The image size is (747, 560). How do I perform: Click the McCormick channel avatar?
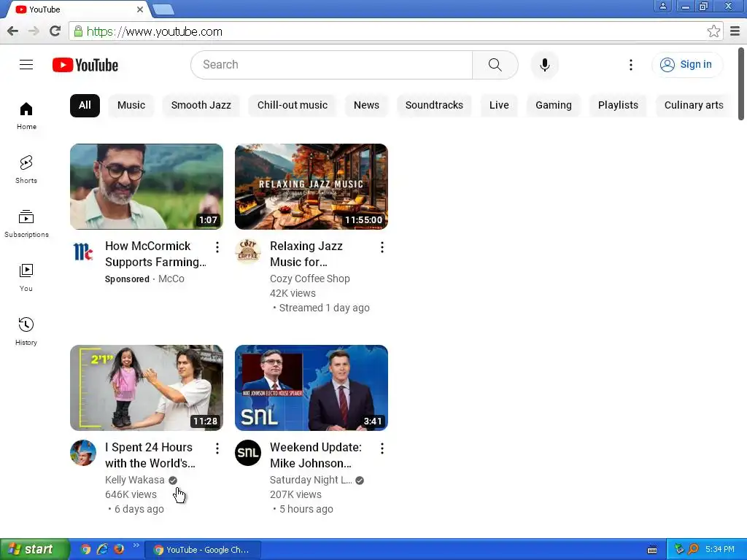(x=83, y=252)
